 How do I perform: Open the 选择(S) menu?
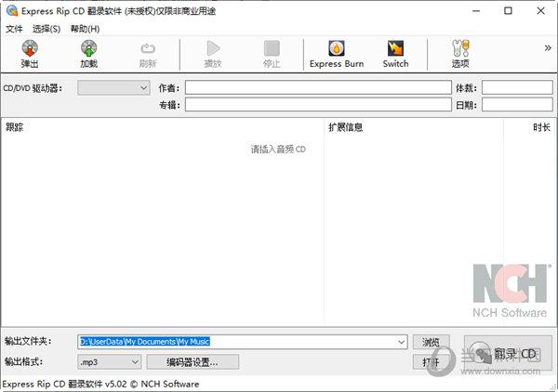pyautogui.click(x=46, y=29)
